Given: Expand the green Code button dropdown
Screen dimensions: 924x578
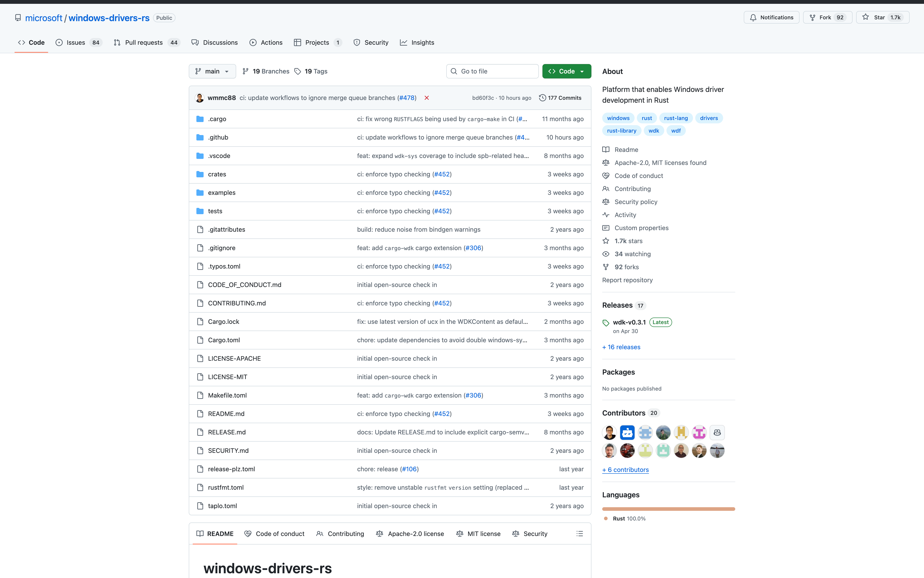Looking at the screenshot, I should (582, 71).
